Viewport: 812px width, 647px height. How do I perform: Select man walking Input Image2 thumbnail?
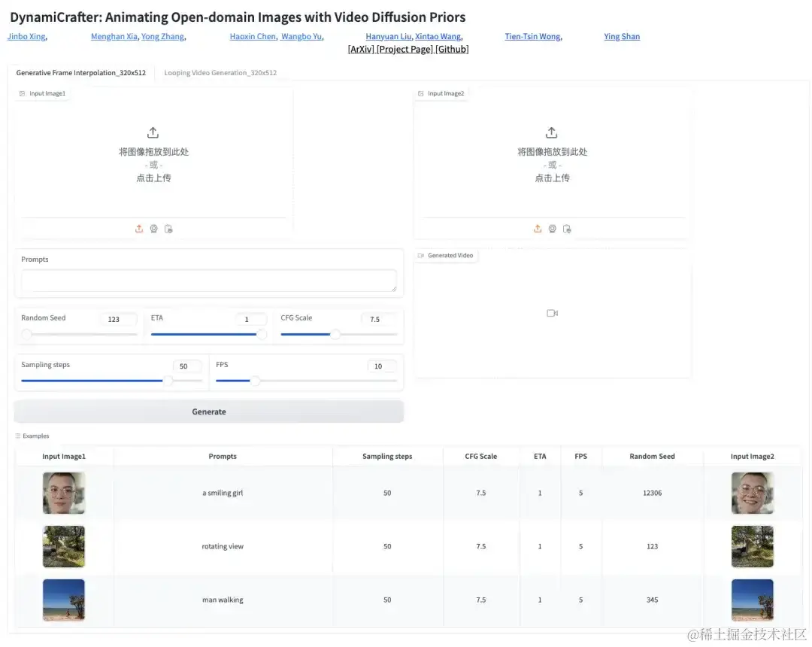point(753,600)
